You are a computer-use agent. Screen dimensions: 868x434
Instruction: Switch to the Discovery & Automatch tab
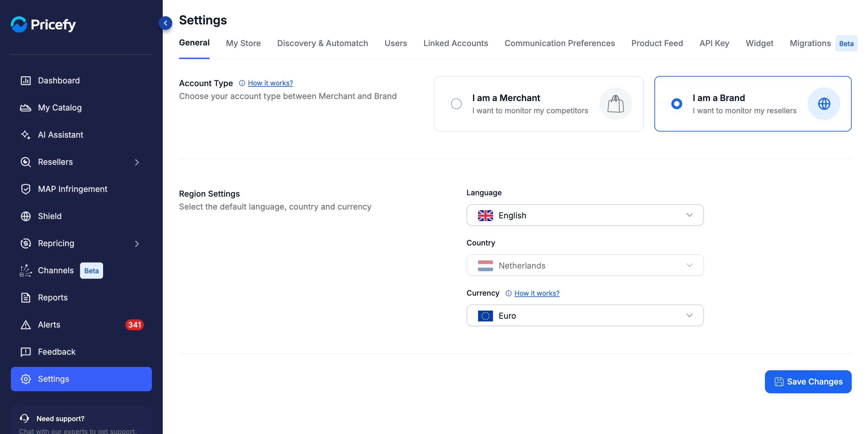(x=323, y=43)
